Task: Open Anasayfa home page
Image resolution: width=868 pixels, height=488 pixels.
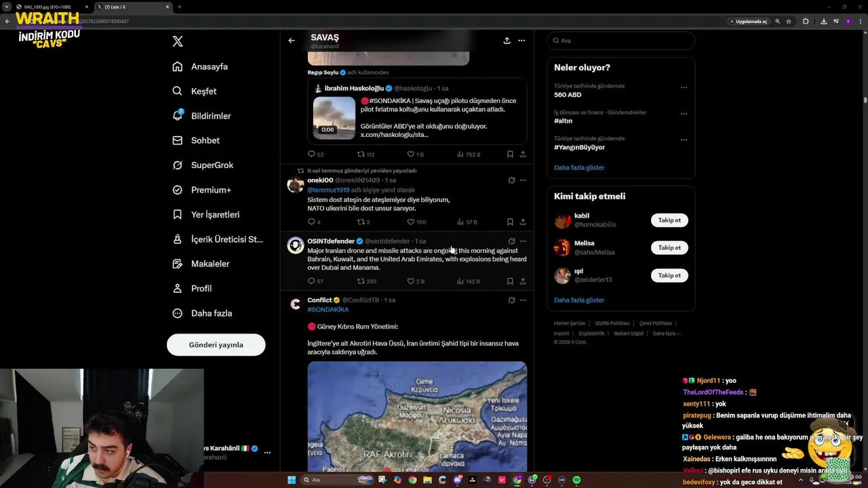Action: (200, 66)
